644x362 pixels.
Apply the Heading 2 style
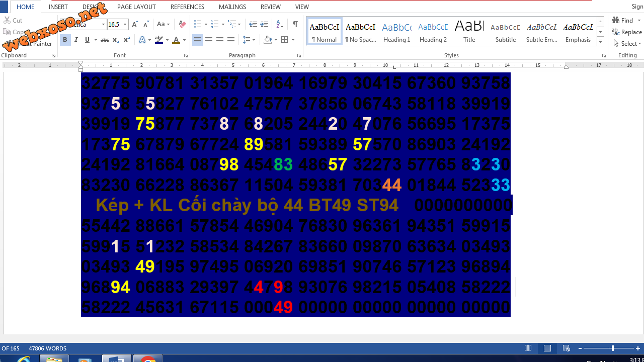(x=433, y=32)
